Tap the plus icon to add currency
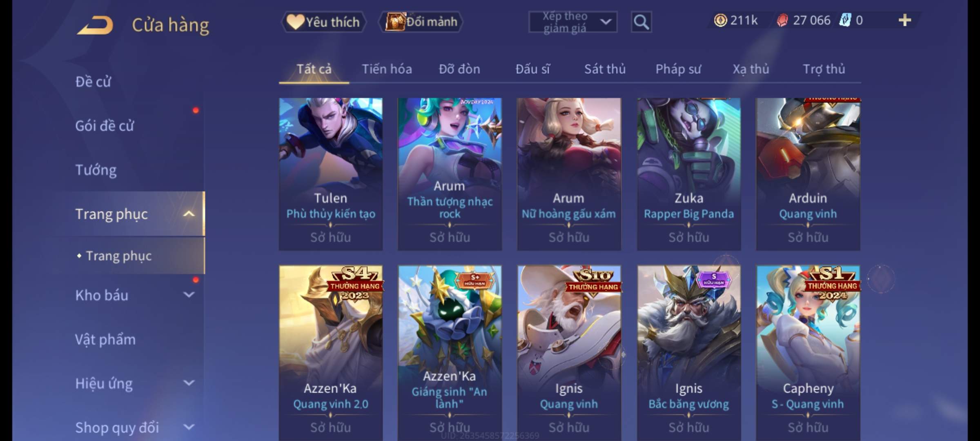The width and height of the screenshot is (980, 441). [x=905, y=20]
